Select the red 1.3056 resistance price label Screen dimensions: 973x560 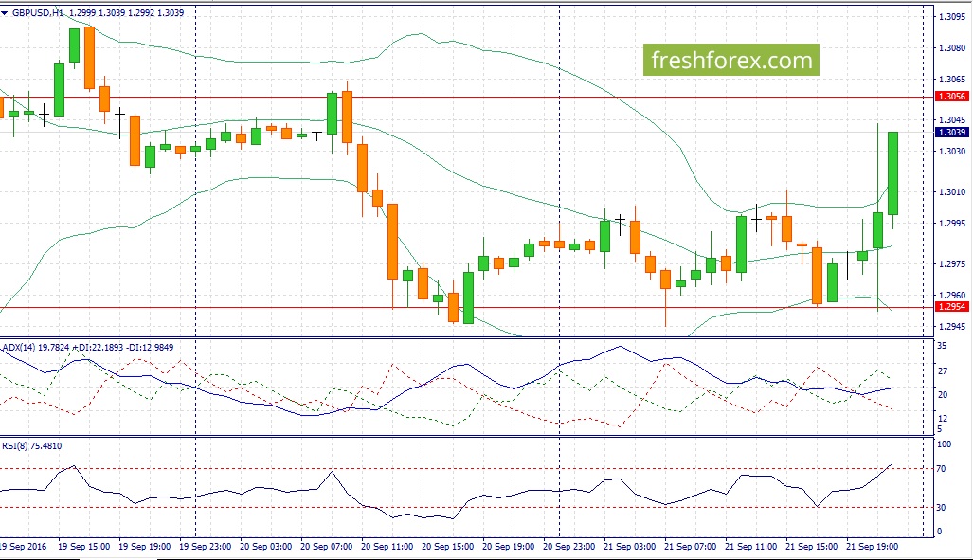pos(951,97)
